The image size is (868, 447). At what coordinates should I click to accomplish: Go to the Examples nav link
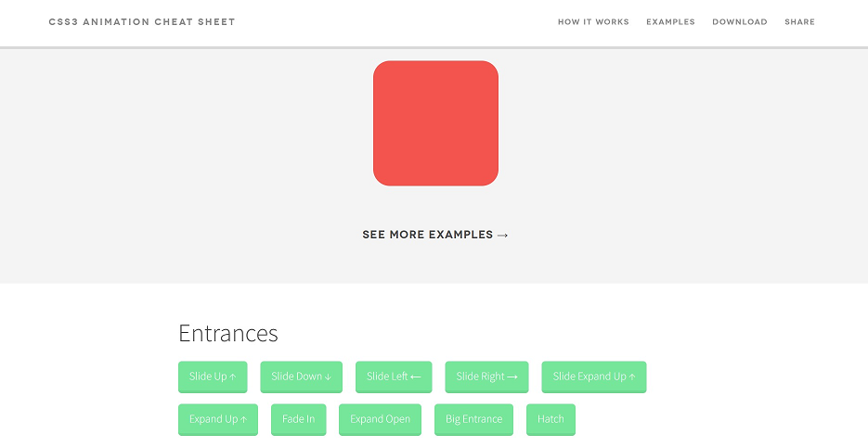(x=670, y=22)
